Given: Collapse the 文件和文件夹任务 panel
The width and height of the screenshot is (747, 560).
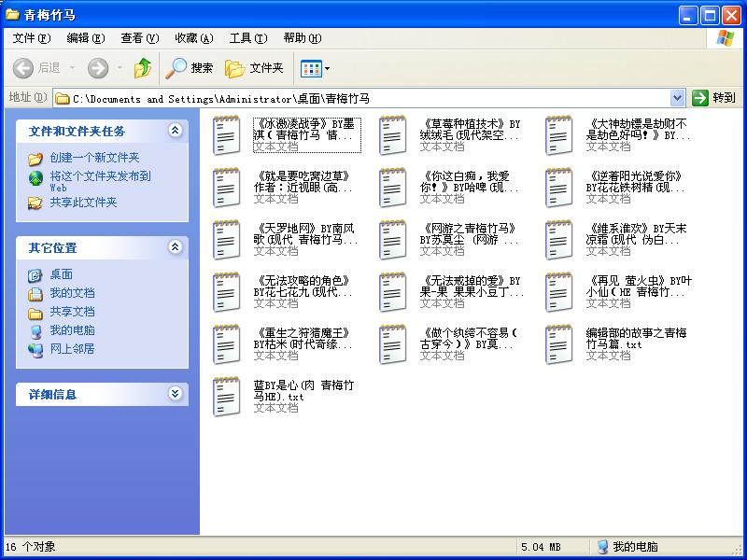Looking at the screenshot, I should pyautogui.click(x=175, y=131).
